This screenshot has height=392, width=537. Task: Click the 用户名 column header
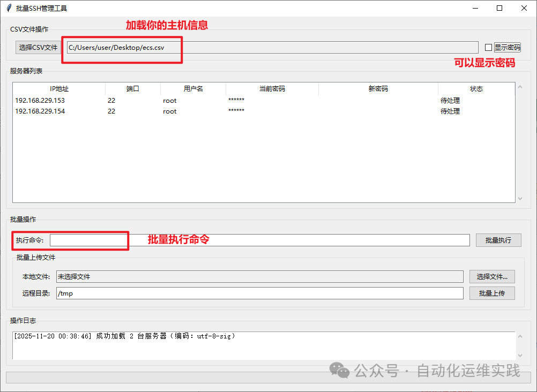(x=193, y=89)
